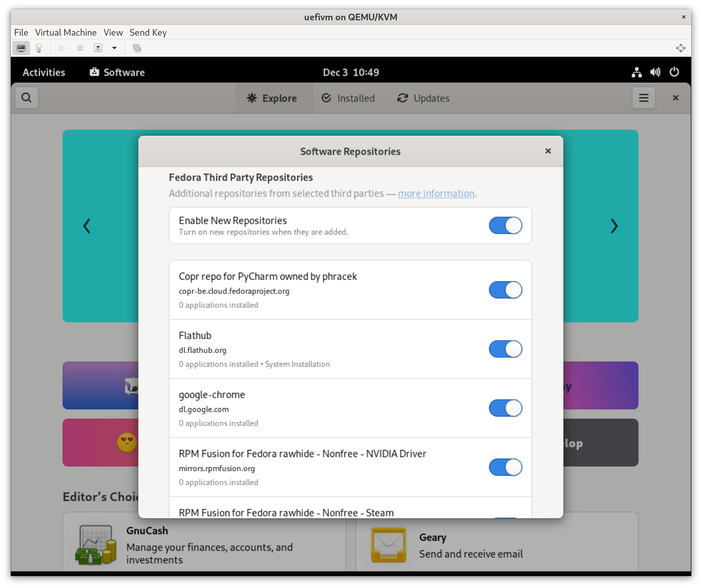Show the graphical console view
This screenshot has height=588, width=702.
pyautogui.click(x=21, y=48)
